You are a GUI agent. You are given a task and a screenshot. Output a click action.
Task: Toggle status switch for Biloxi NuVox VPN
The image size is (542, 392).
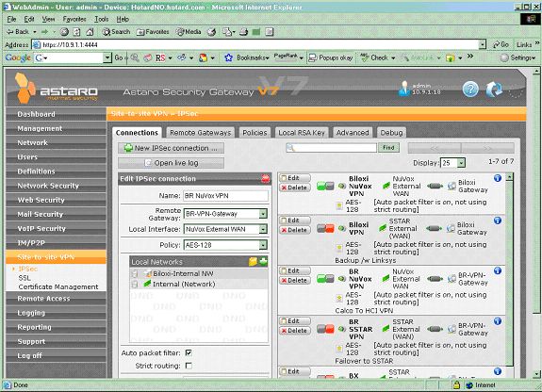click(x=325, y=186)
